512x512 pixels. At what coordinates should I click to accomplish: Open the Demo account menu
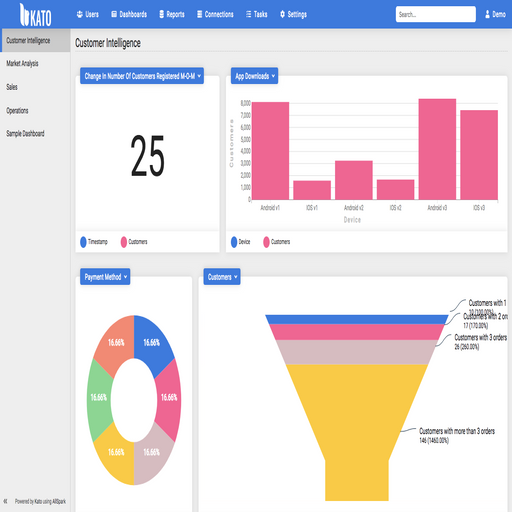click(x=495, y=14)
